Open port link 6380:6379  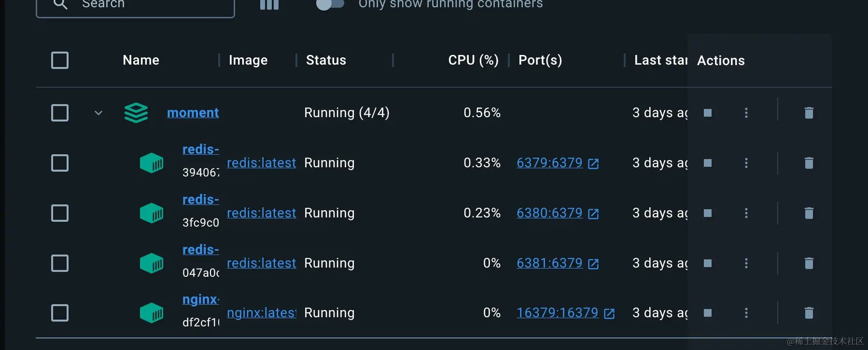(x=550, y=213)
